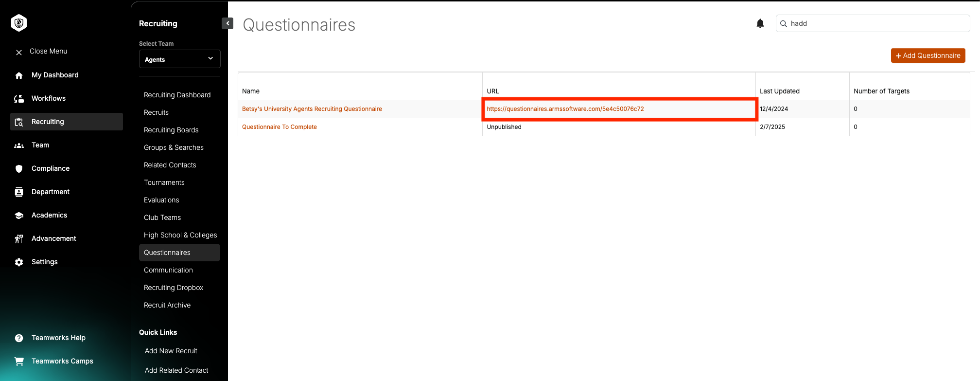This screenshot has width=980, height=381.
Task: Select Close Menu label
Action: tap(49, 51)
